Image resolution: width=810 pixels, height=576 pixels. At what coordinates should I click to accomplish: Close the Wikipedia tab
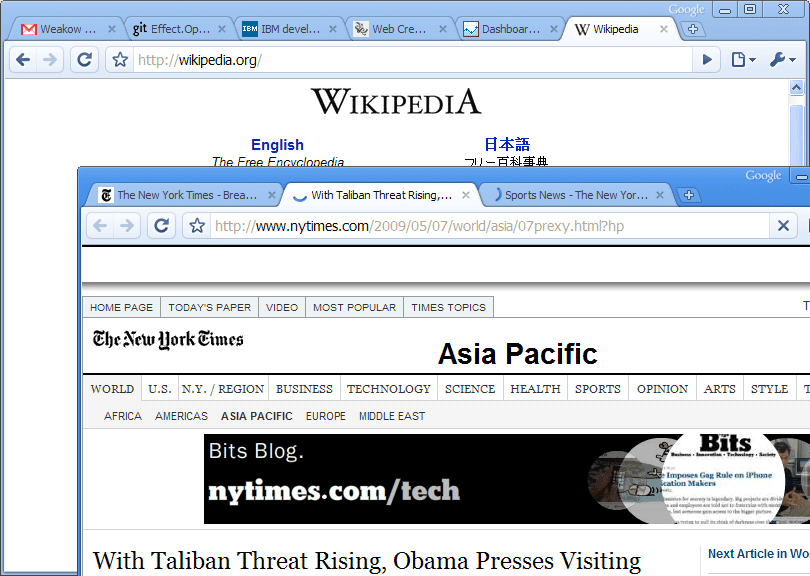pyautogui.click(x=664, y=29)
